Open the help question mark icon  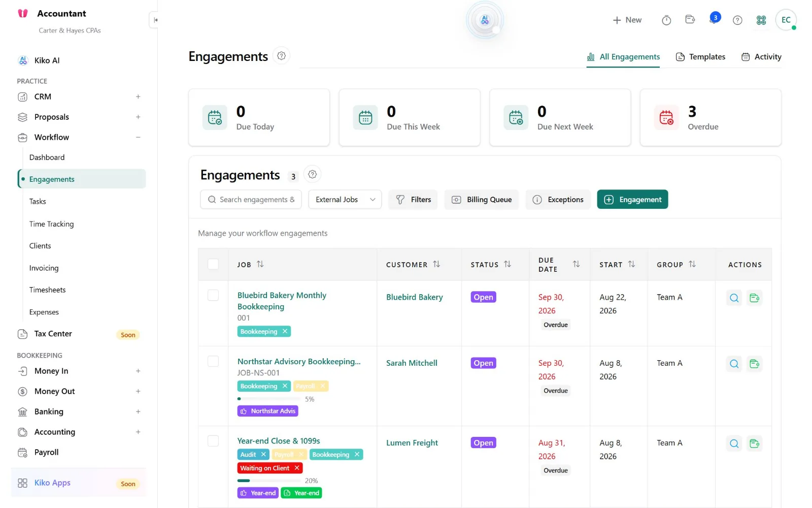click(737, 20)
